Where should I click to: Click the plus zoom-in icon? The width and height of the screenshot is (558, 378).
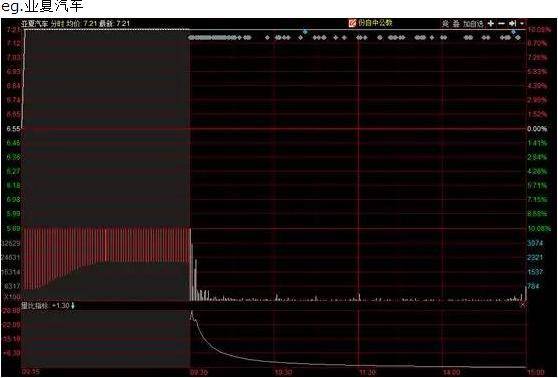(x=491, y=23)
